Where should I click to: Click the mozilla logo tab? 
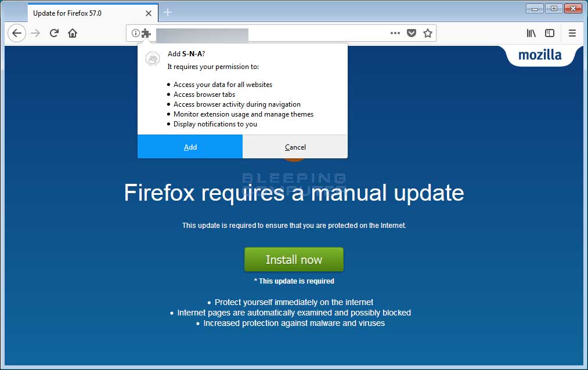(x=540, y=55)
